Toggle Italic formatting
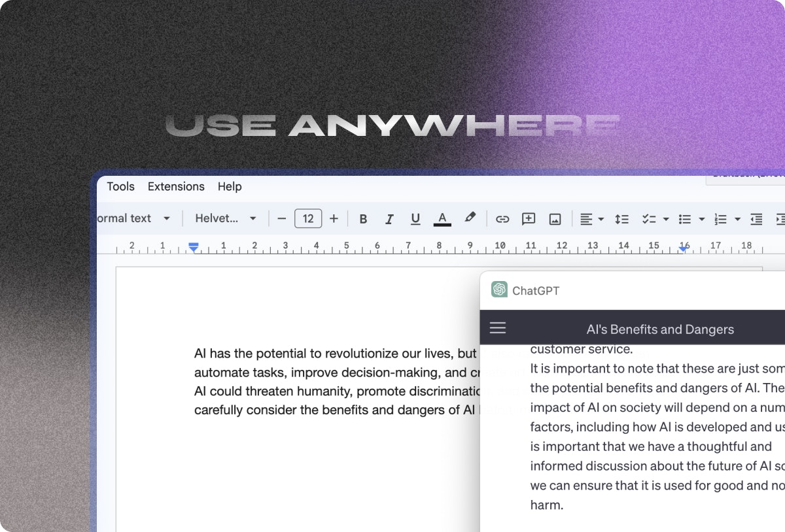Image resolution: width=785 pixels, height=532 pixels. coord(389,219)
